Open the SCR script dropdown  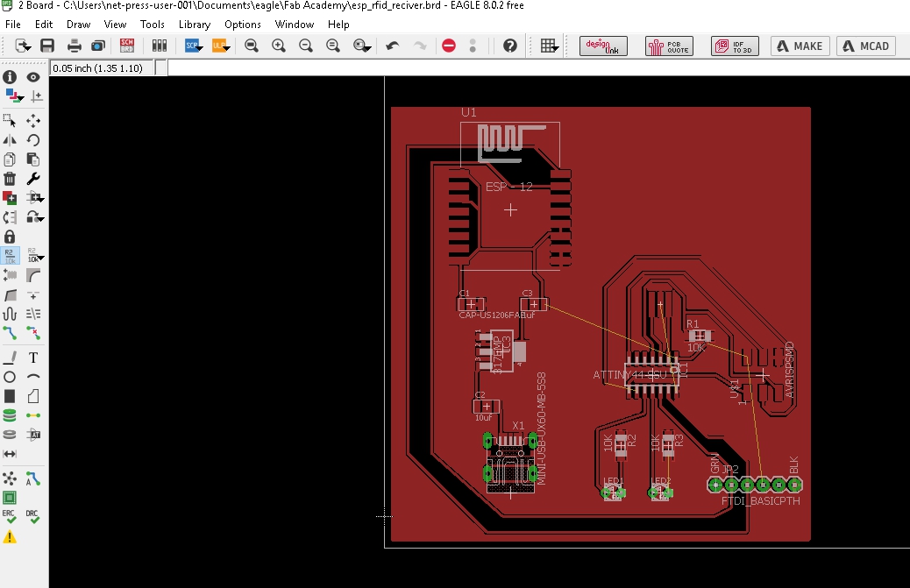click(193, 46)
